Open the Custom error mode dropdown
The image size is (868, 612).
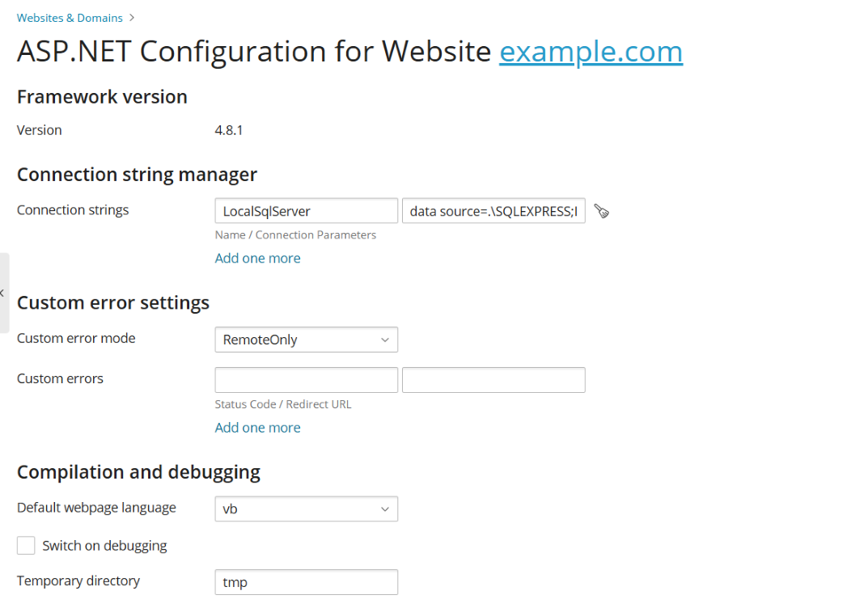[x=306, y=340]
